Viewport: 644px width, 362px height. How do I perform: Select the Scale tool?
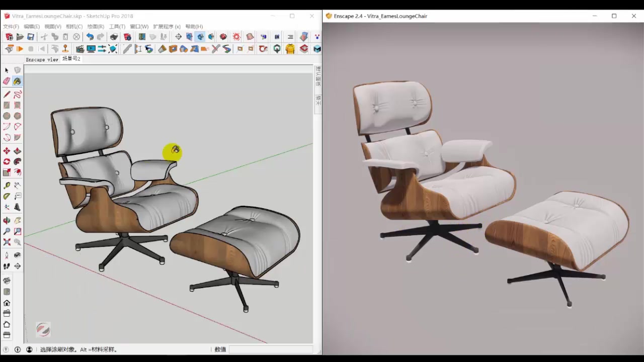[7, 172]
